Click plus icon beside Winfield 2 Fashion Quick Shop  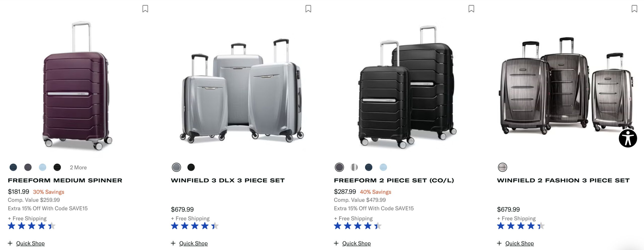(x=499, y=243)
